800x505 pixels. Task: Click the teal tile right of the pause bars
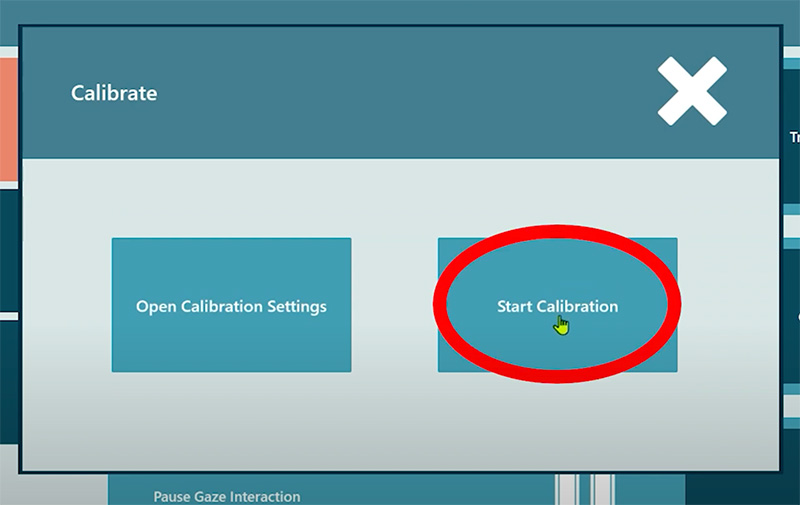(650, 490)
